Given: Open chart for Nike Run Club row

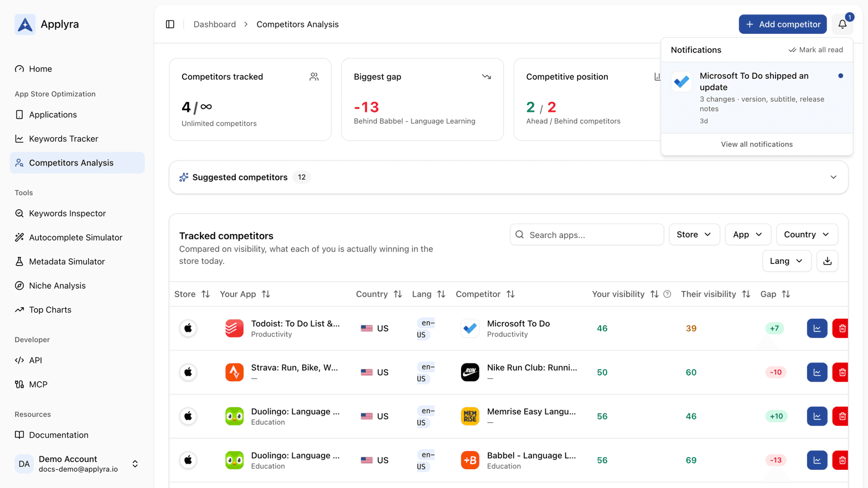Looking at the screenshot, I should click(817, 372).
